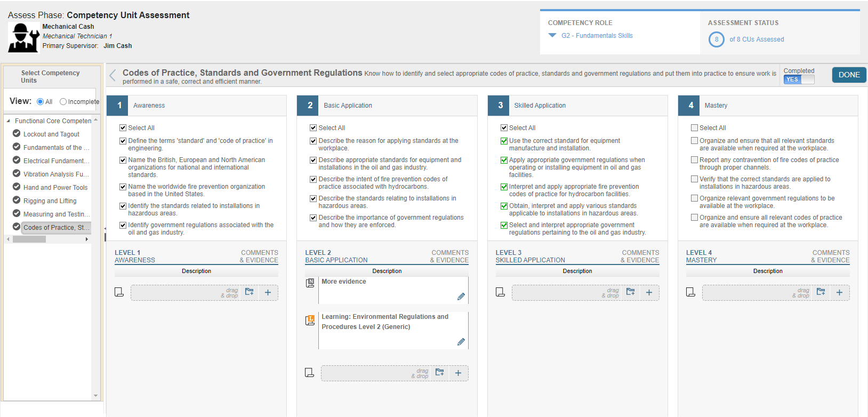Image resolution: width=868 pixels, height=417 pixels.
Task: Click the check icon beside Rigging and Lifting
Action: coord(17,200)
